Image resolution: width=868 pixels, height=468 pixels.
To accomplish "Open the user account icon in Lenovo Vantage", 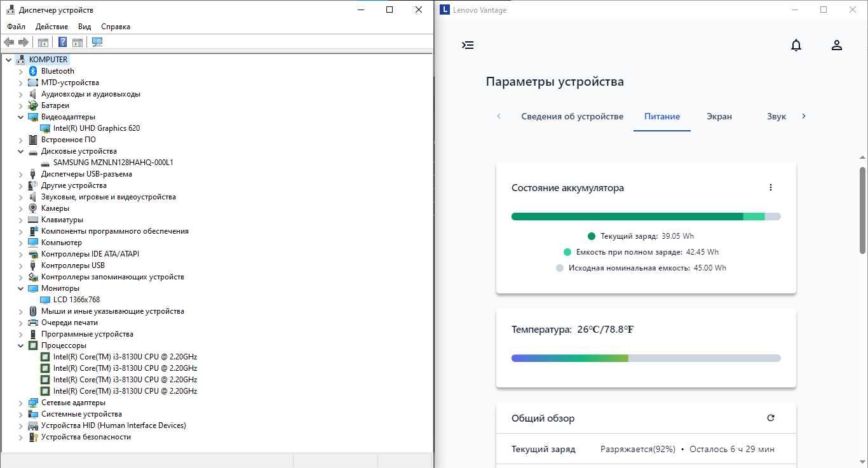I will [x=837, y=45].
